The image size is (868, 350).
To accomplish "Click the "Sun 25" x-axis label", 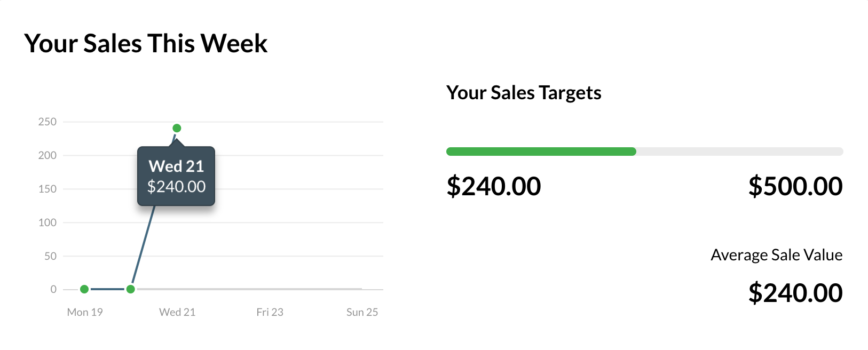I will click(x=362, y=312).
